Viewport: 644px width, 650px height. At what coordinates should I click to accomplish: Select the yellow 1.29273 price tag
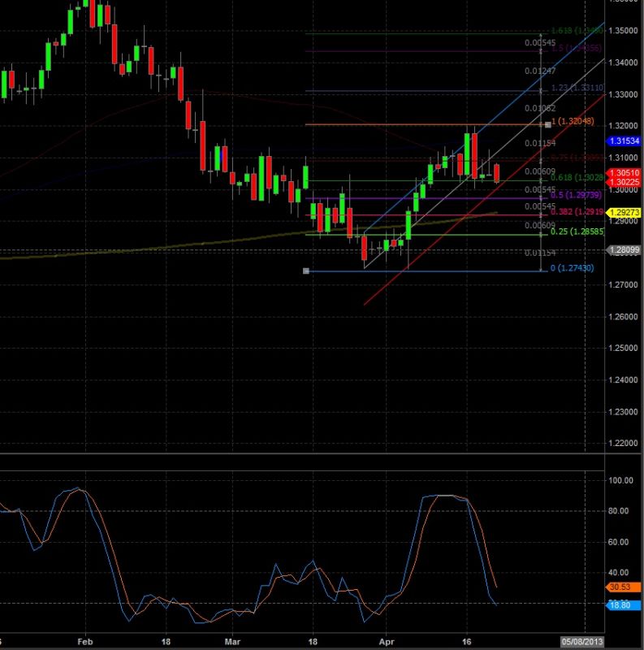pos(625,212)
